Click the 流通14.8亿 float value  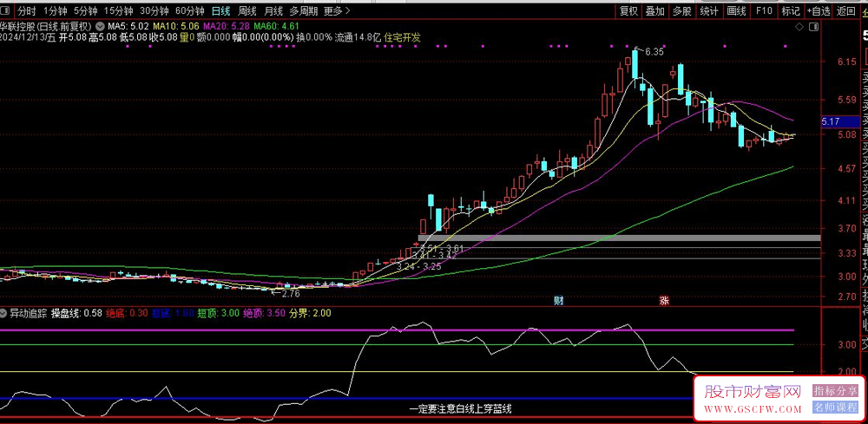(x=358, y=37)
